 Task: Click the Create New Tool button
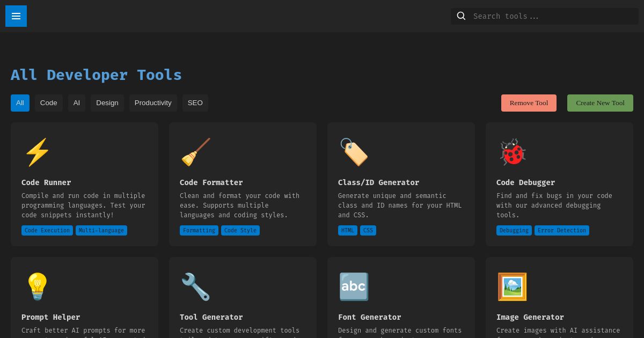600,102
